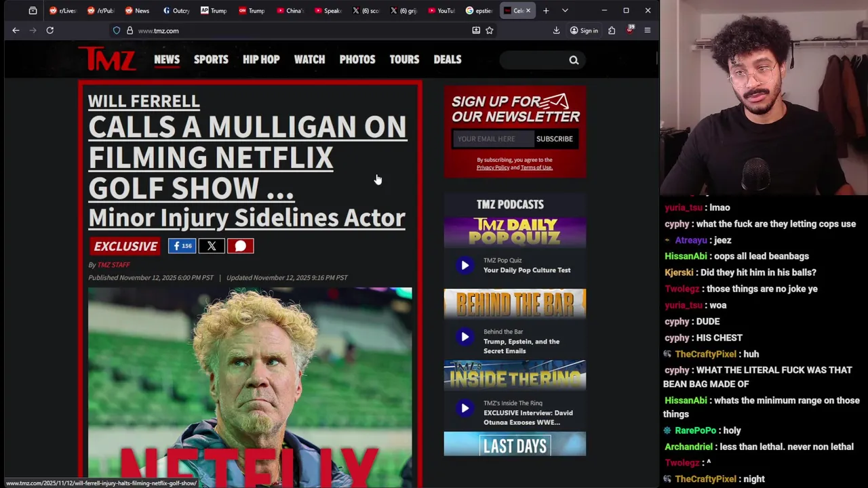
Task: Play TMZ Pop Quiz podcast
Action: [465, 265]
